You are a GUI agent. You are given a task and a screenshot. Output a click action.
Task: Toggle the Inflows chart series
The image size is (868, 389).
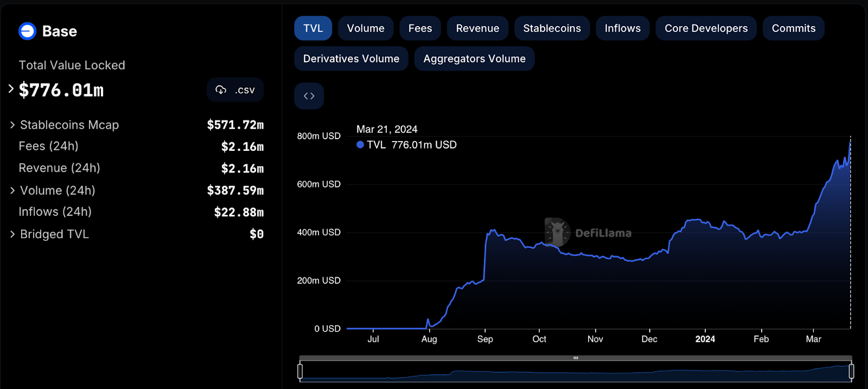click(623, 28)
